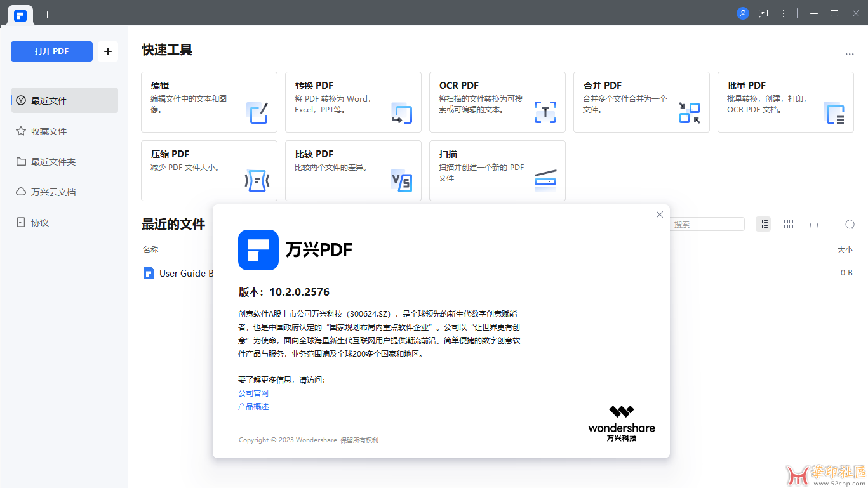Open 最近文件夹 in the sidebar

65,162
